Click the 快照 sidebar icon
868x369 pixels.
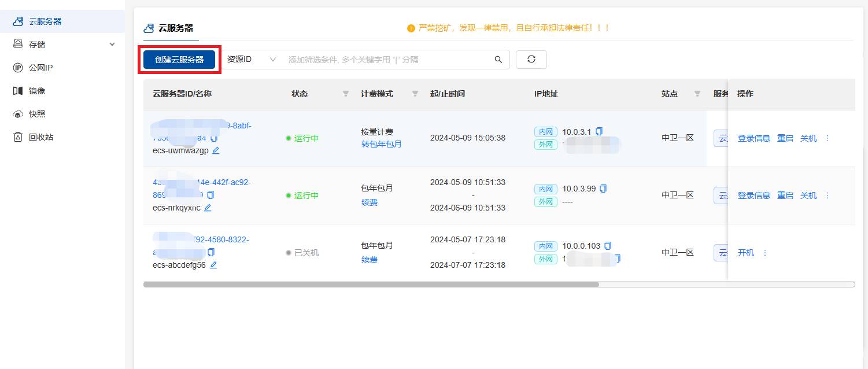click(18, 114)
